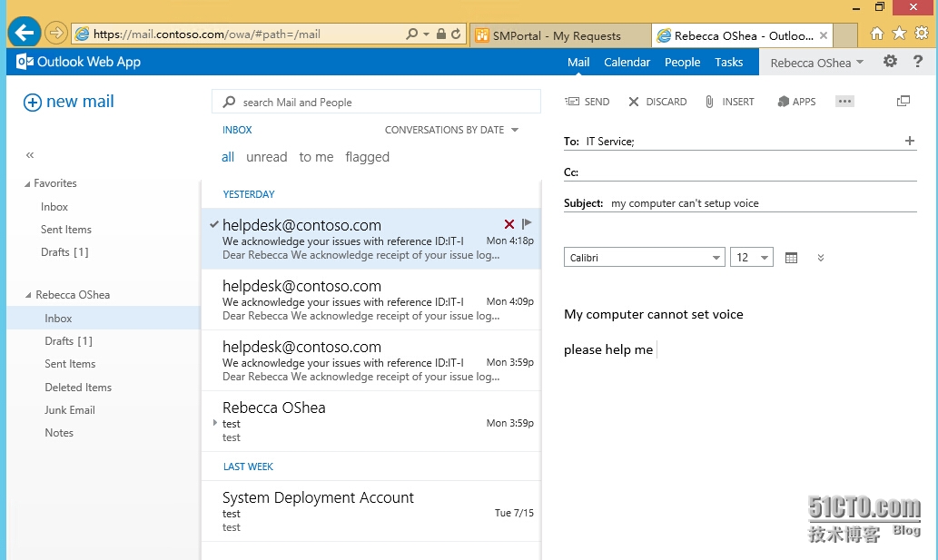Filter inbox by unread

pyautogui.click(x=267, y=157)
